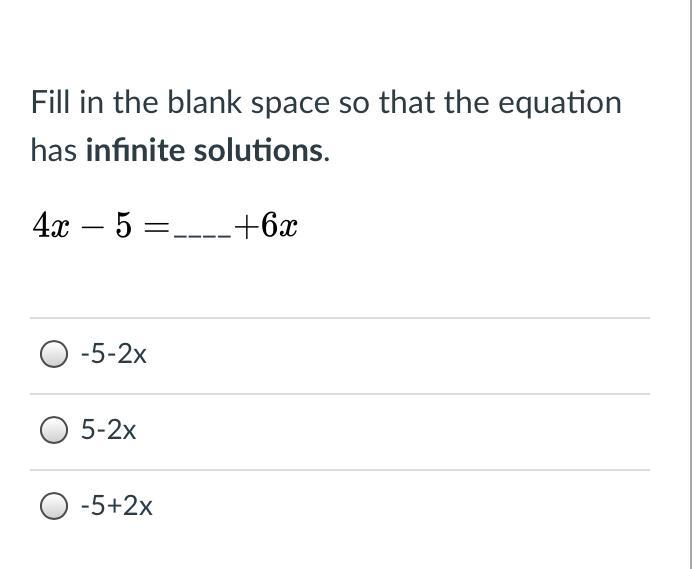Select the 5-2x radio button
Image resolution: width=692 pixels, height=569 pixels.
point(54,430)
